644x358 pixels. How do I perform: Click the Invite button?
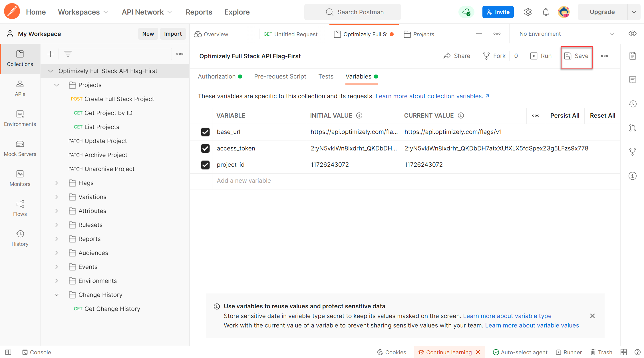tap(498, 12)
